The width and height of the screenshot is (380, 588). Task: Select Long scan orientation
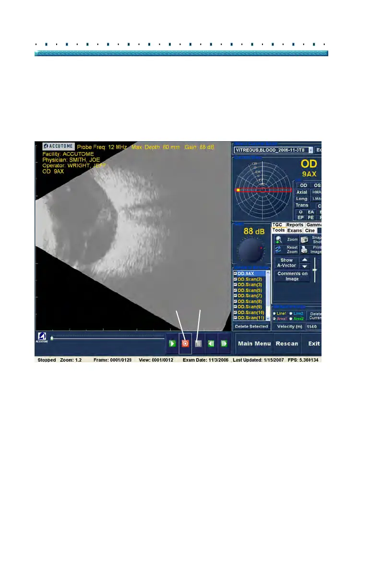tap(302, 198)
